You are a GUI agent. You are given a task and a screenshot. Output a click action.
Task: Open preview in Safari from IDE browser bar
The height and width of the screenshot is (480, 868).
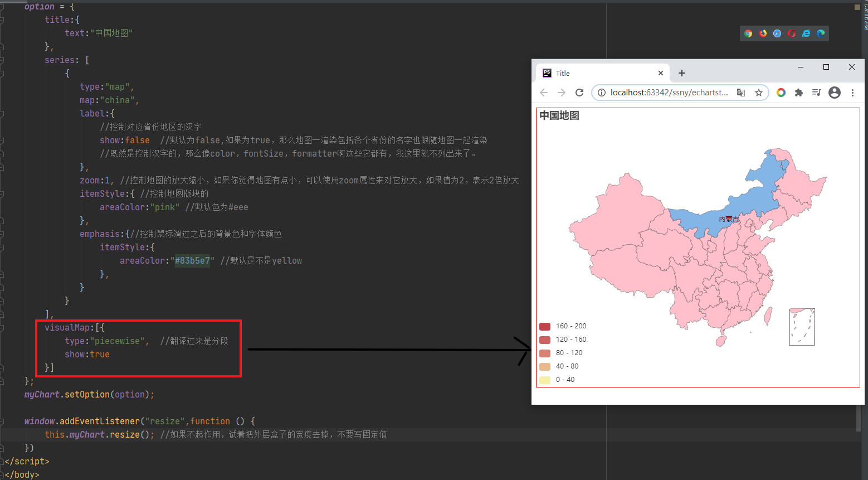click(x=777, y=33)
